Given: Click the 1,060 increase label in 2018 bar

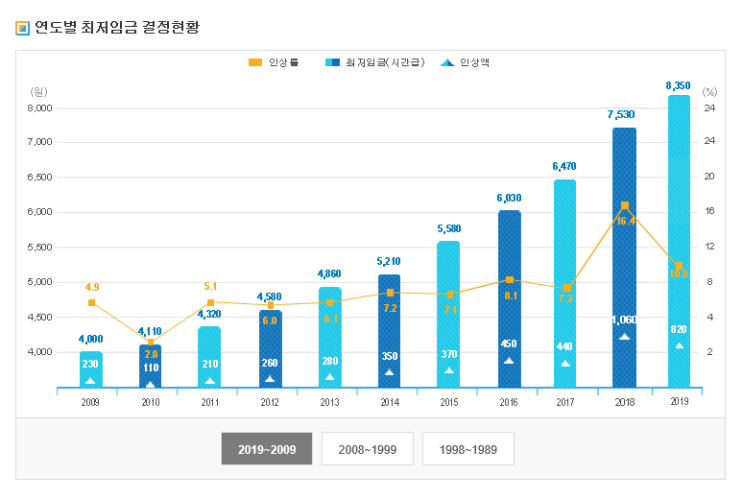Looking at the screenshot, I should coord(624,320).
